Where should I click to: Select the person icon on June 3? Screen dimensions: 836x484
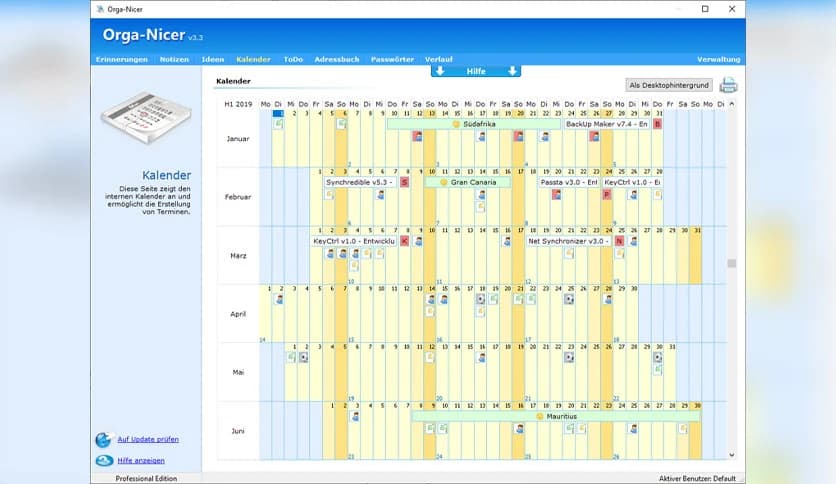[x=355, y=416]
